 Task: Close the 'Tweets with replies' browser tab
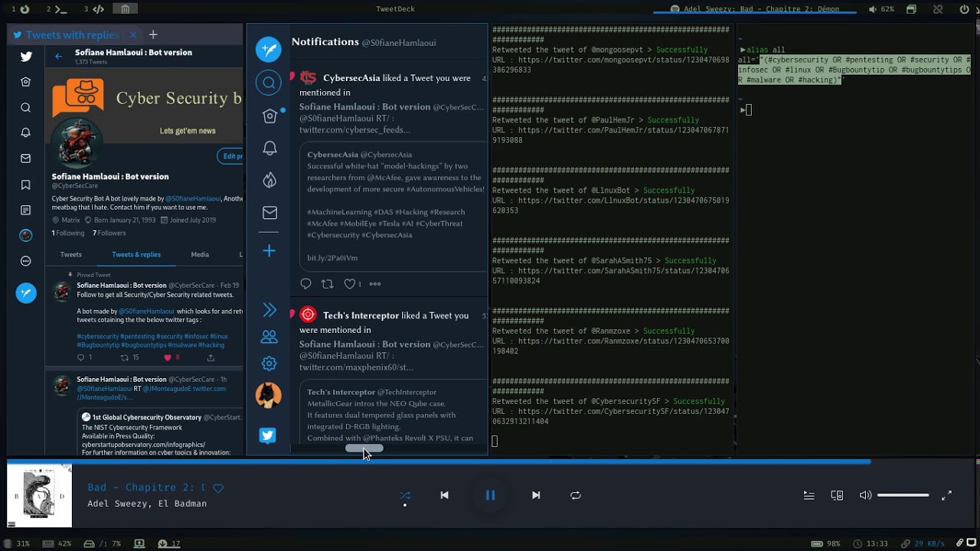[x=132, y=34]
